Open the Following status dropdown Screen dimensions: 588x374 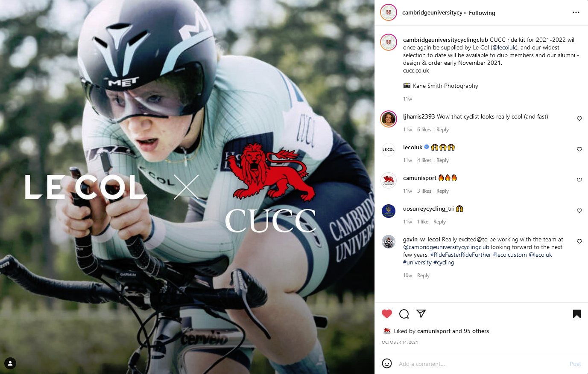pyautogui.click(x=482, y=13)
